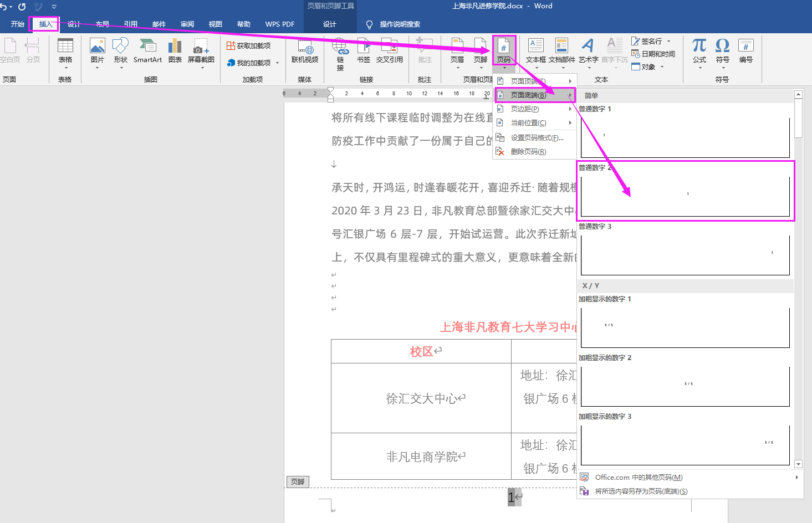Open the 页眉 header button
The width and height of the screenshot is (812, 523).
457,53
